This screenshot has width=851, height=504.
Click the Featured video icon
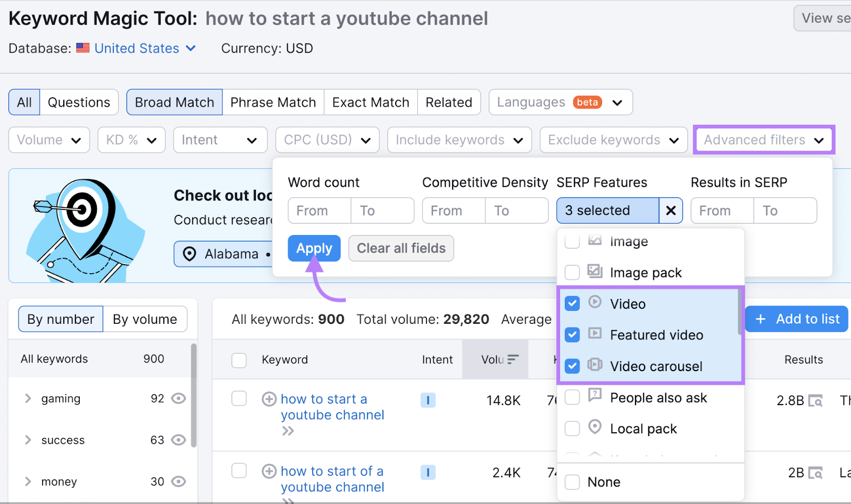tap(595, 333)
